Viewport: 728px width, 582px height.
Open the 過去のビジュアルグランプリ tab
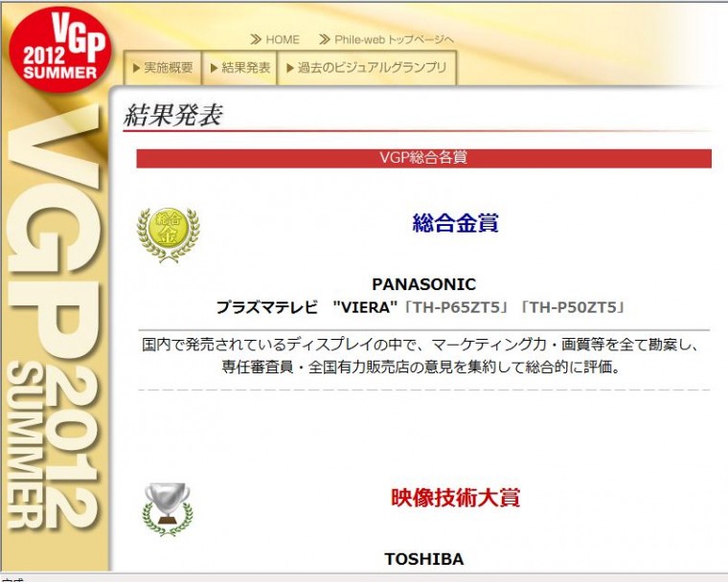(367, 68)
